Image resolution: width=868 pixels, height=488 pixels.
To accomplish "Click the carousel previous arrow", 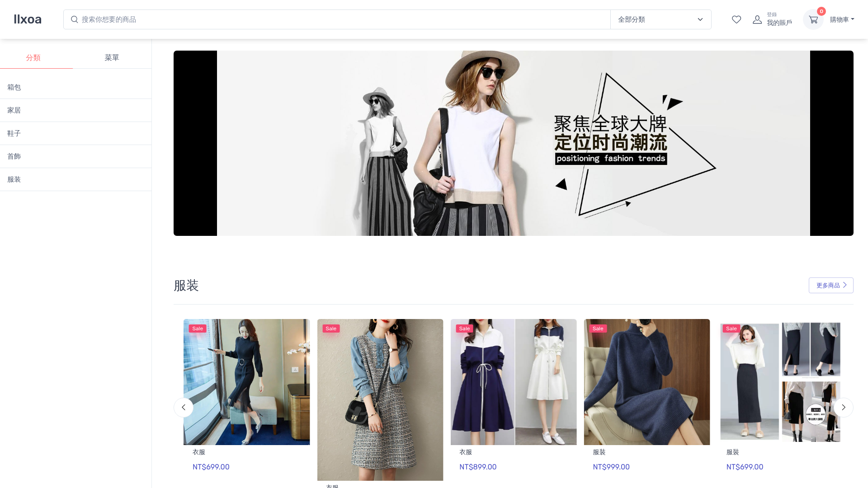I will pos(184,407).
